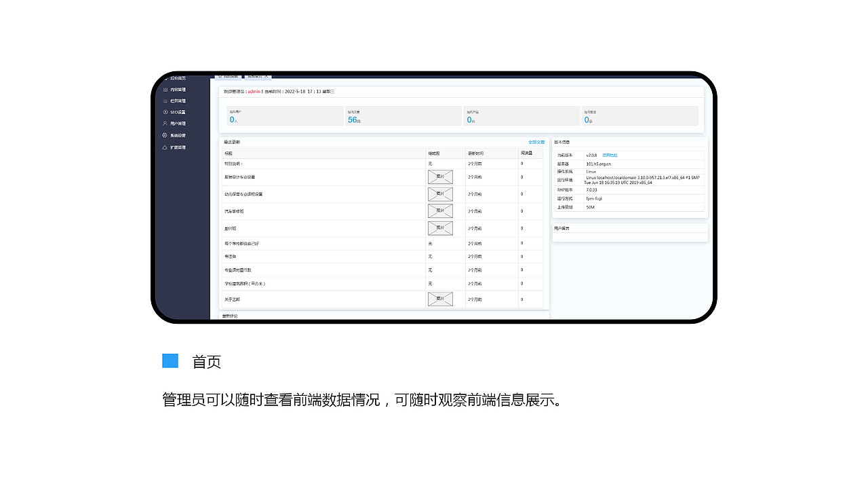
Task: View the 关于艺都 thumbnail image
Action: coord(440,299)
